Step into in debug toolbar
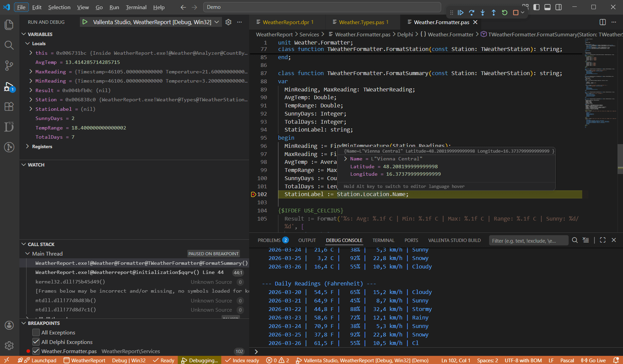The width and height of the screenshot is (623, 364). click(x=483, y=13)
